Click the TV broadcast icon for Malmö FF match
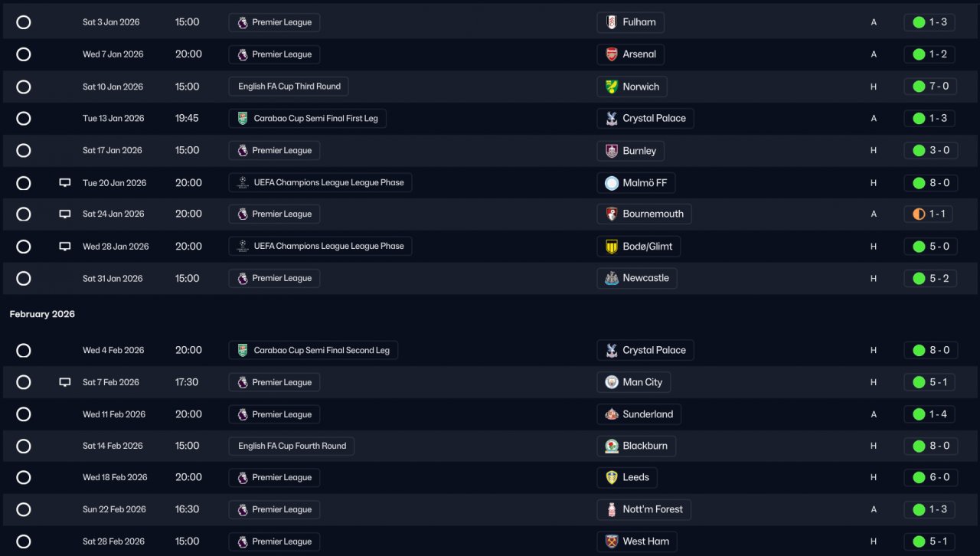The height and width of the screenshot is (556, 980). (65, 183)
